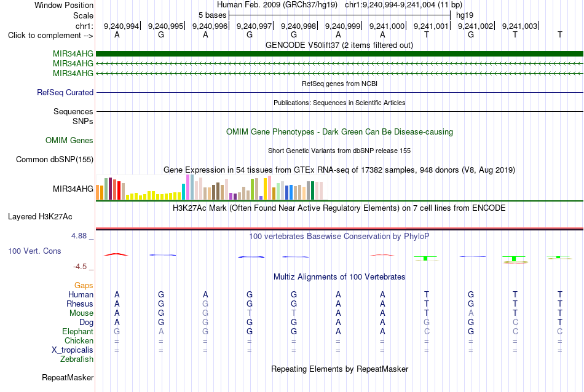Image resolution: width=584 pixels, height=392 pixels.
Task: Click the 'Window Position' track label
Action: [64, 5]
